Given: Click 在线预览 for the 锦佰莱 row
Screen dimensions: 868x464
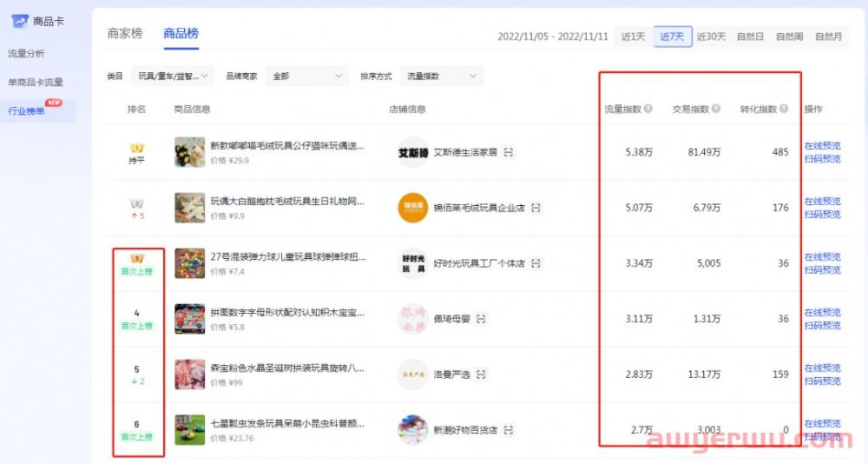Looking at the screenshot, I should [823, 202].
